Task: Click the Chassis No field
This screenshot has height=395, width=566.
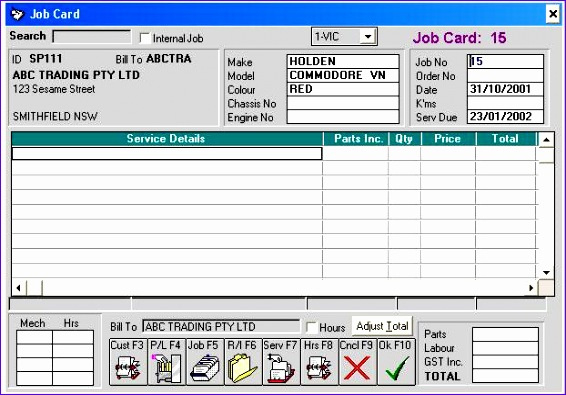Action: point(343,103)
